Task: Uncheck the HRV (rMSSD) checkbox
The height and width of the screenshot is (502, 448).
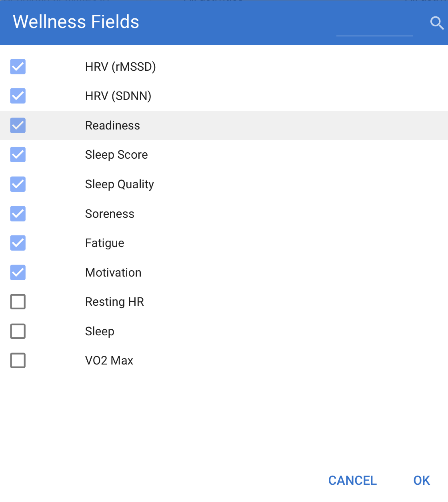Action: click(18, 67)
